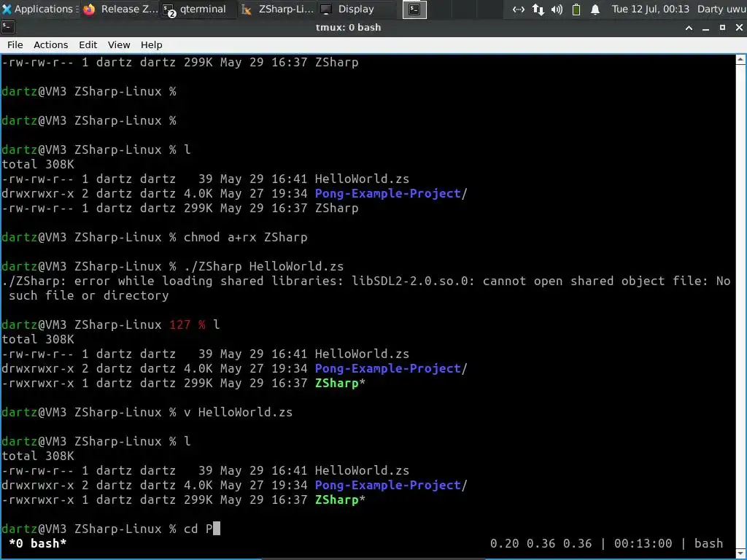Click the 'v HelloWorld.zs' command text
This screenshot has width=747, height=560.
coord(239,413)
